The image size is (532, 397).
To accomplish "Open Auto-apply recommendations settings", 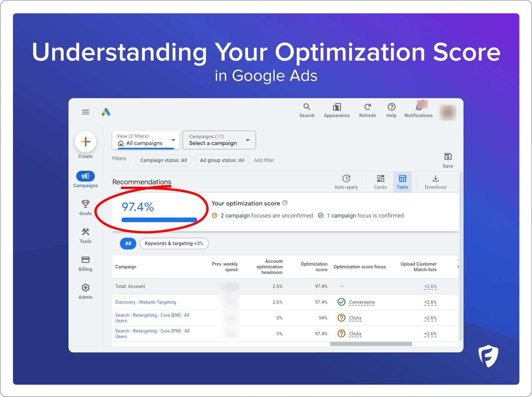I will 346,182.
